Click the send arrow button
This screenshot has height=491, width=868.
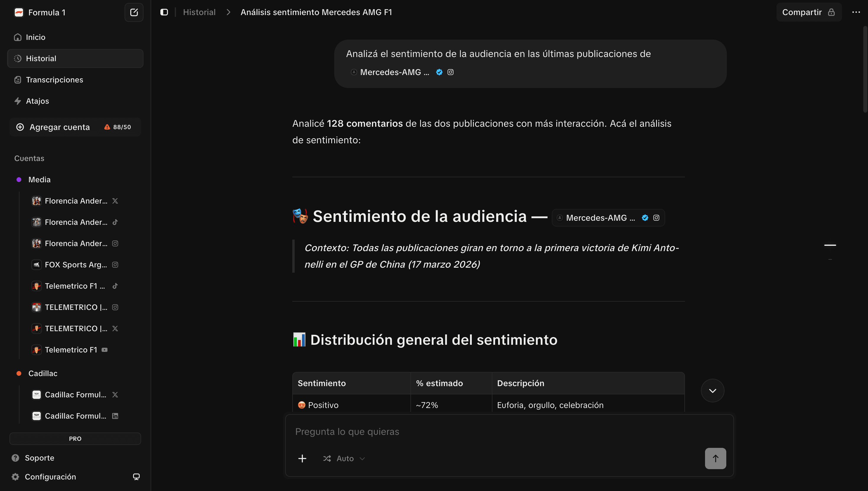[715, 458]
